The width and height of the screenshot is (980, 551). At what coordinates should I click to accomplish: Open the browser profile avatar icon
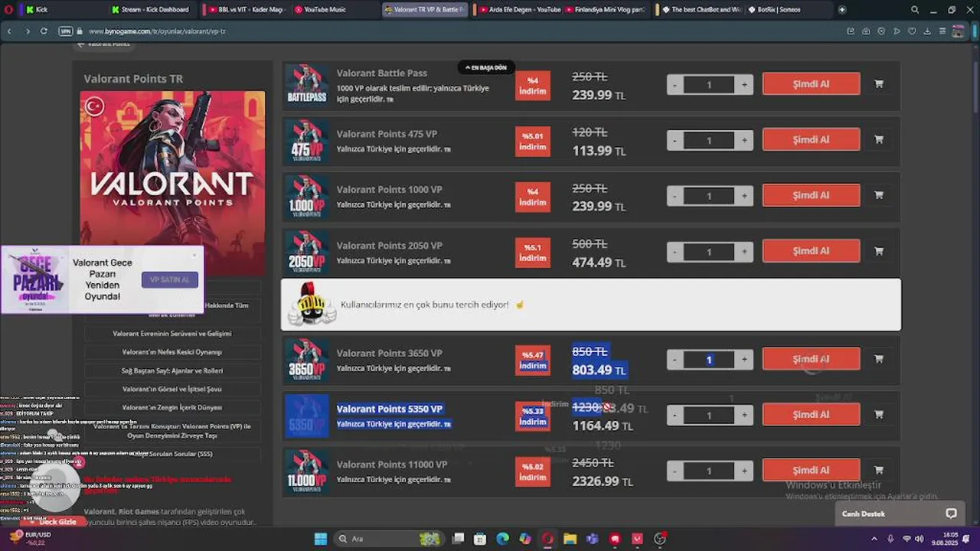[958, 31]
